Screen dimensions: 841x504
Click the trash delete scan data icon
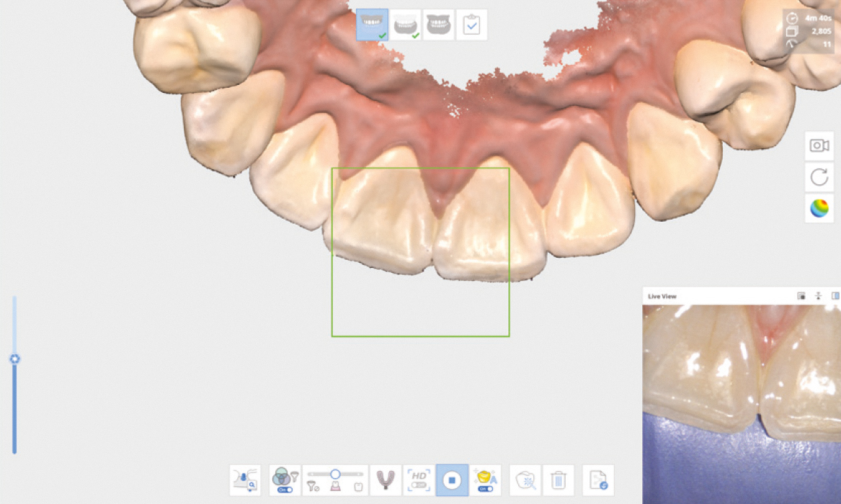559,480
